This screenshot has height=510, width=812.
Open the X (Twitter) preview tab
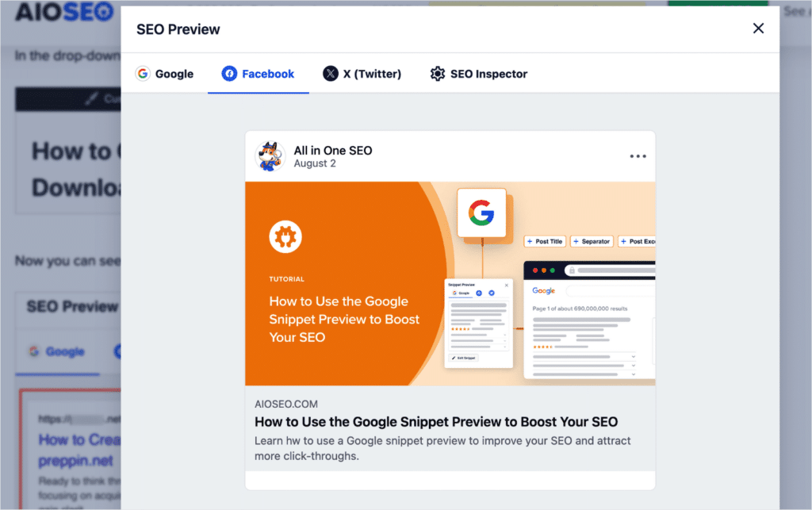click(x=362, y=74)
